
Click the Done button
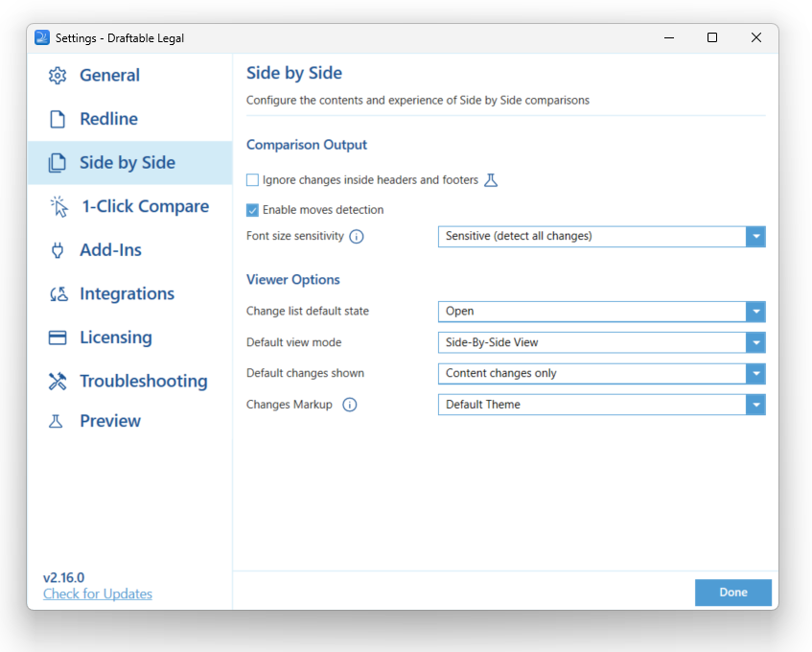click(x=732, y=593)
